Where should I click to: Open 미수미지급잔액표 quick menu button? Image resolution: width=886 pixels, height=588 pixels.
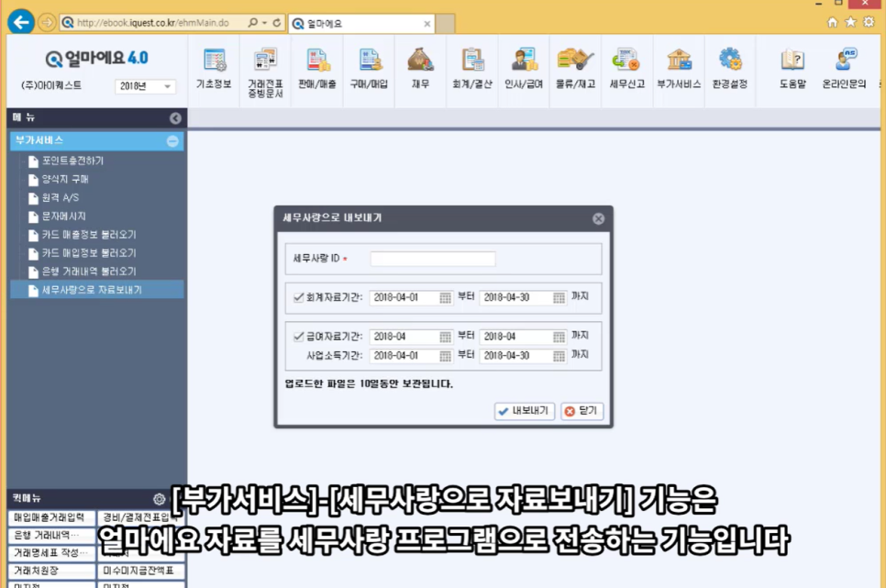(x=141, y=571)
